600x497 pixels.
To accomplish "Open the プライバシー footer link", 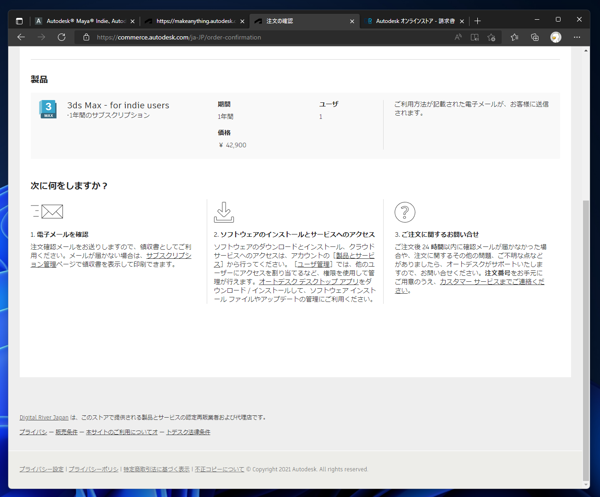I will pos(33,432).
